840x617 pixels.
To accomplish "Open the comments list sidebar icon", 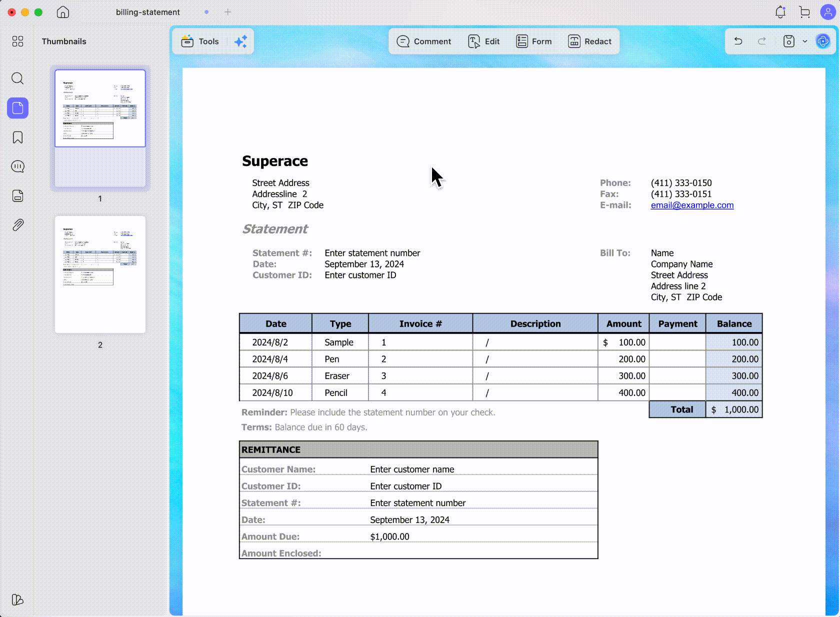I will [17, 166].
